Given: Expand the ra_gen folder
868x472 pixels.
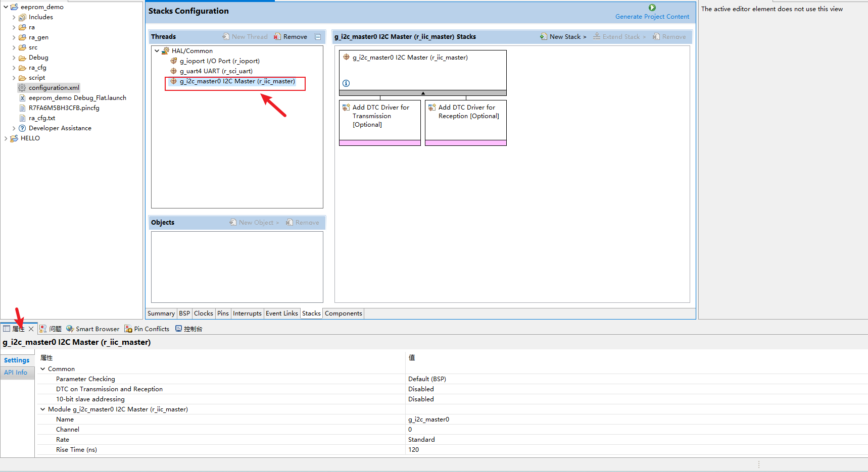Looking at the screenshot, I should (14, 37).
